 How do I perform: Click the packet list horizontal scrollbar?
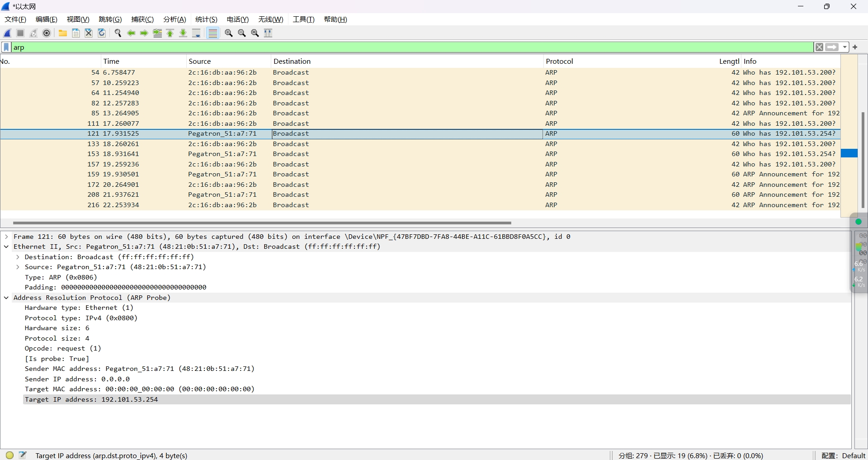pos(262,223)
